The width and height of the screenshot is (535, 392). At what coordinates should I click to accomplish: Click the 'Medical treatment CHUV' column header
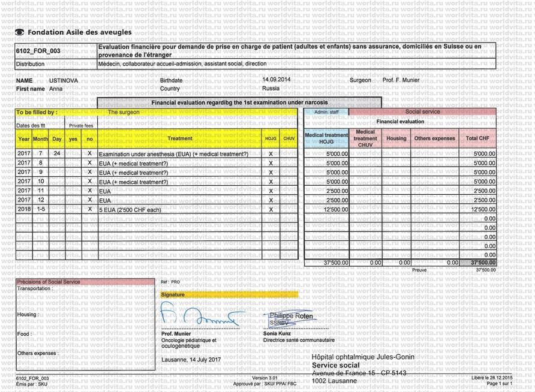[365, 138]
